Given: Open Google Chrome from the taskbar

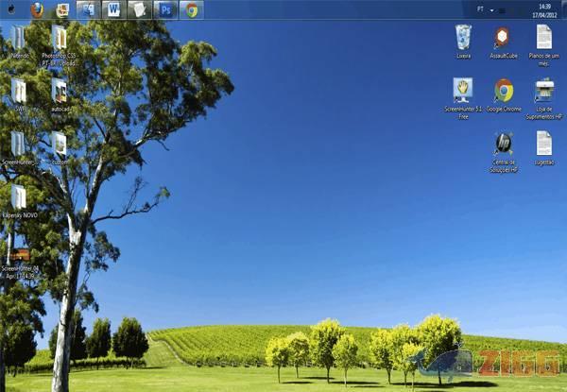Looking at the screenshot, I should [x=192, y=9].
